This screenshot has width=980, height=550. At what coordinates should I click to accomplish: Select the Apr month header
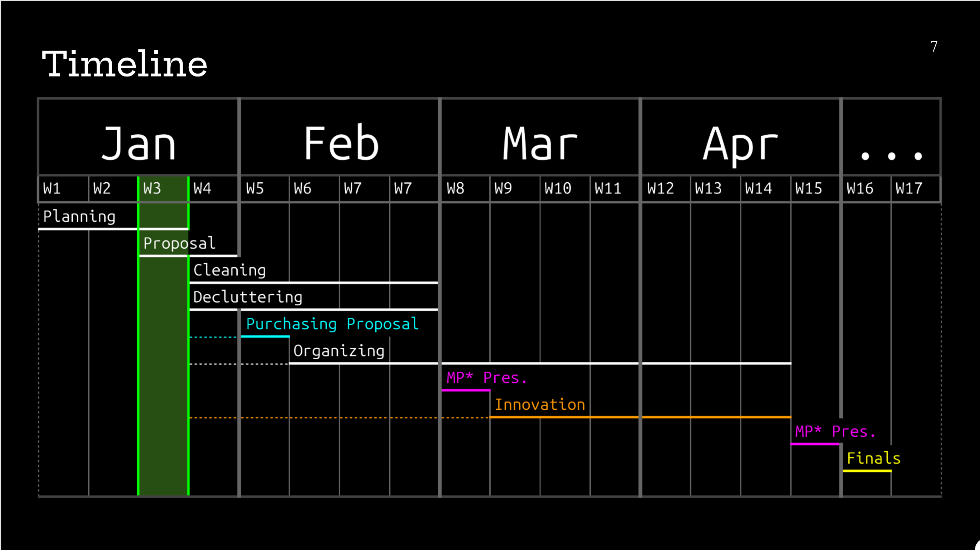tap(741, 137)
